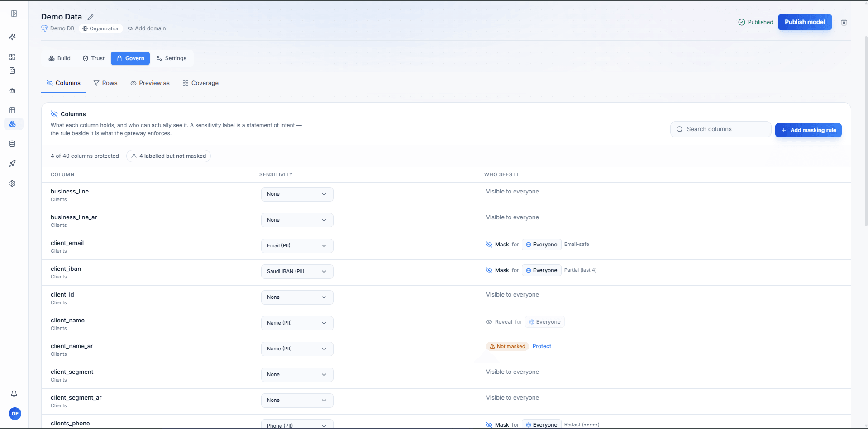Open the table layout icon in sidebar
868x429 pixels.
(12, 110)
